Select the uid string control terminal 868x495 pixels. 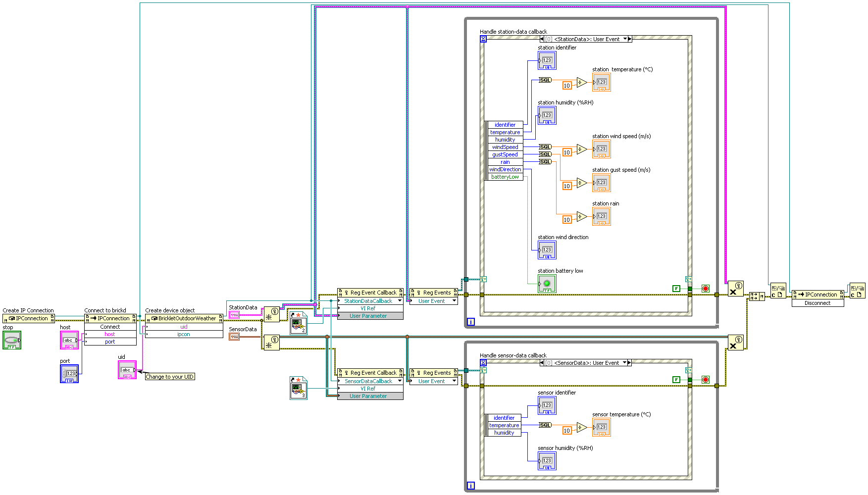click(127, 370)
